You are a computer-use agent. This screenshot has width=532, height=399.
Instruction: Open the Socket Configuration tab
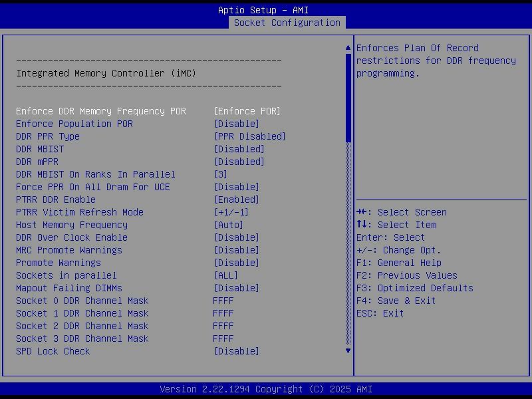pos(287,23)
